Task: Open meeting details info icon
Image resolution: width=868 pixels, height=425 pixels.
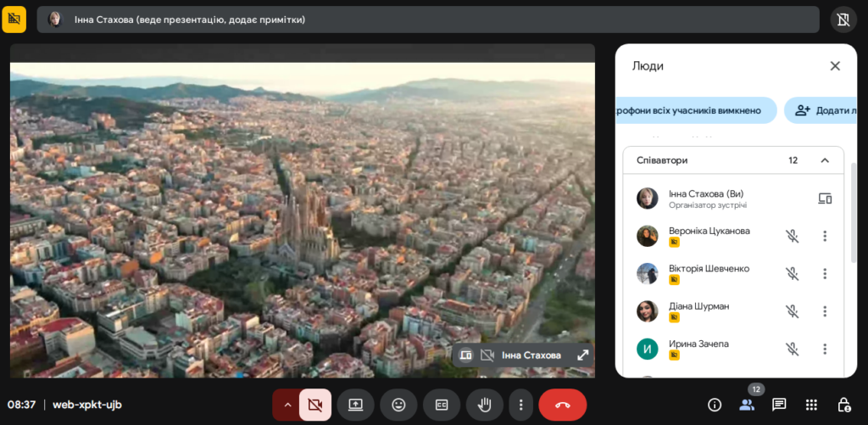Action: 715,405
